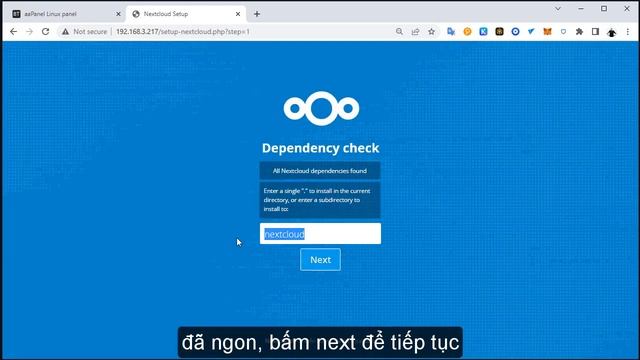The height and width of the screenshot is (360, 640).
Task: Close the Nextcloud Setup tab
Action: [x=238, y=14]
